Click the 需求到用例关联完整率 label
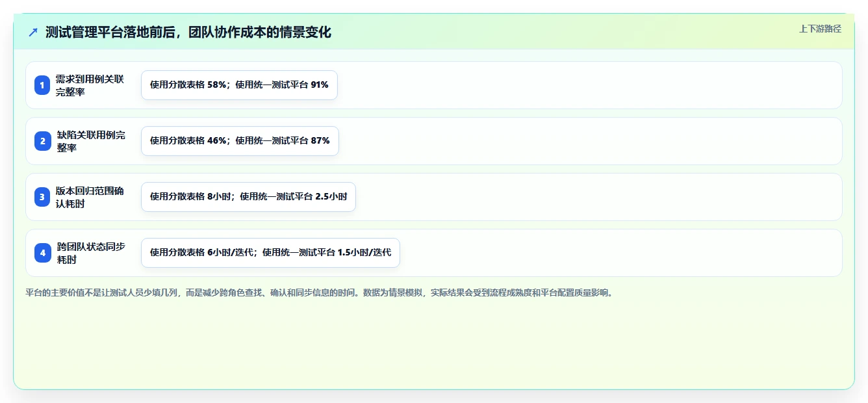 click(90, 85)
